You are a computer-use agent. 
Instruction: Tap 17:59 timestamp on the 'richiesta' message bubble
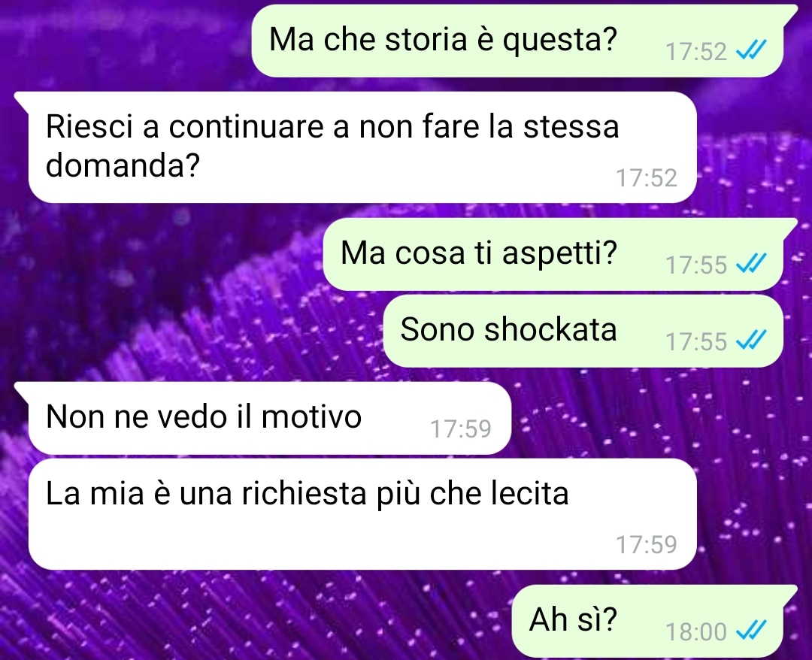647,544
